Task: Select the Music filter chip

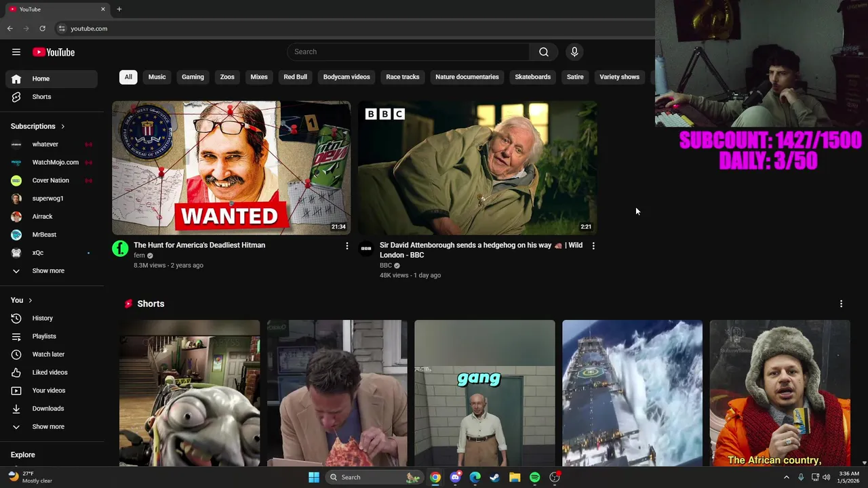Action: pyautogui.click(x=157, y=77)
